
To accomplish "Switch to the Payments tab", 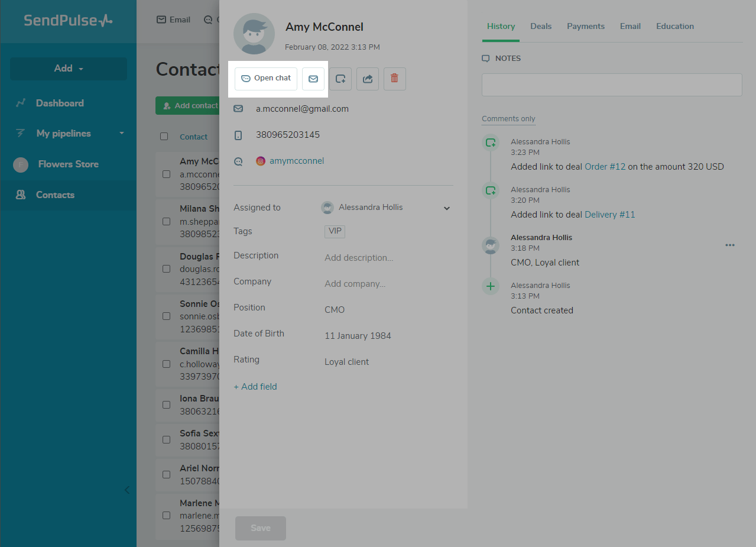I will tap(586, 26).
